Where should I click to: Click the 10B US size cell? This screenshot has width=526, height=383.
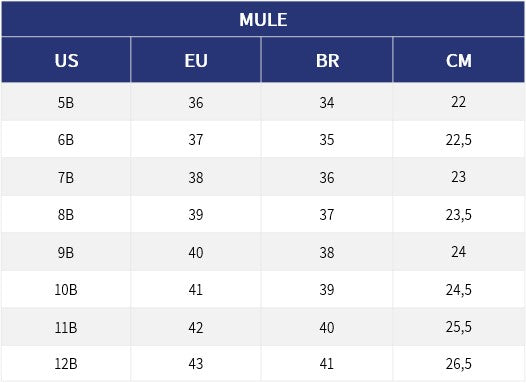point(66,290)
